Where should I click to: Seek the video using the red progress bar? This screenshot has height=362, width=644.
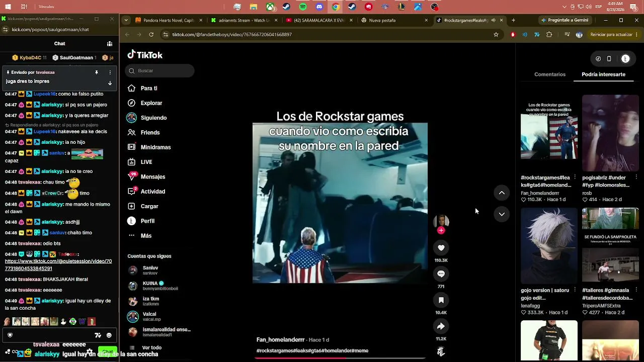[340, 358]
